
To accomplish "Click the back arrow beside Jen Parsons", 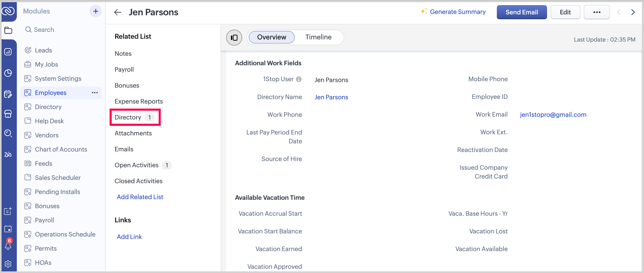I will 118,12.
